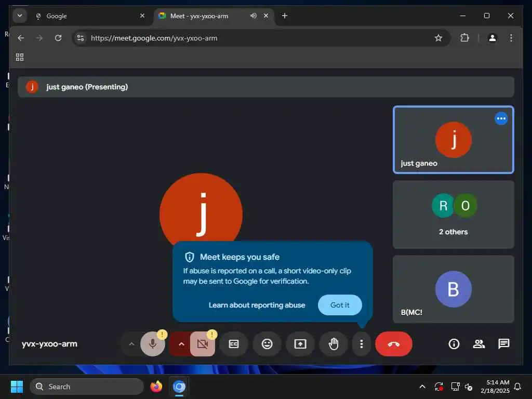Screen dimensions: 532x399
Task: Open Learn about reporting abuse link
Action: 257,304
